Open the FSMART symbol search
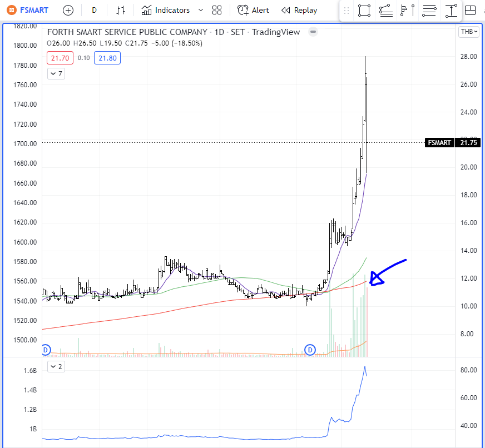 34,10
